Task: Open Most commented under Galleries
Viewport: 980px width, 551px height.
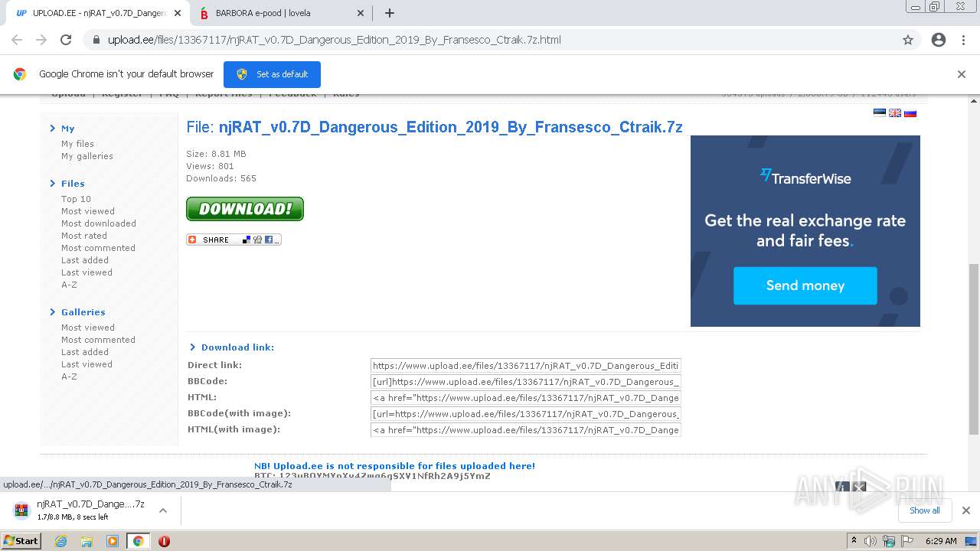Action: (x=98, y=340)
